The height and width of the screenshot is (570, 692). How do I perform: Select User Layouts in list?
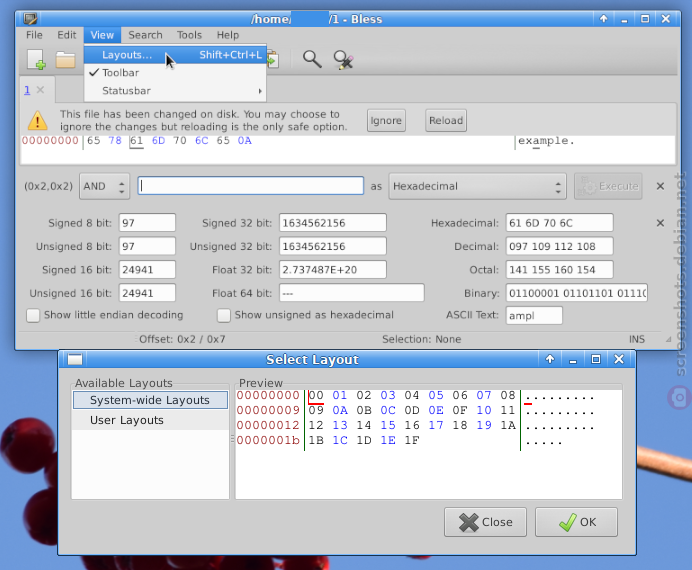pyautogui.click(x=150, y=420)
